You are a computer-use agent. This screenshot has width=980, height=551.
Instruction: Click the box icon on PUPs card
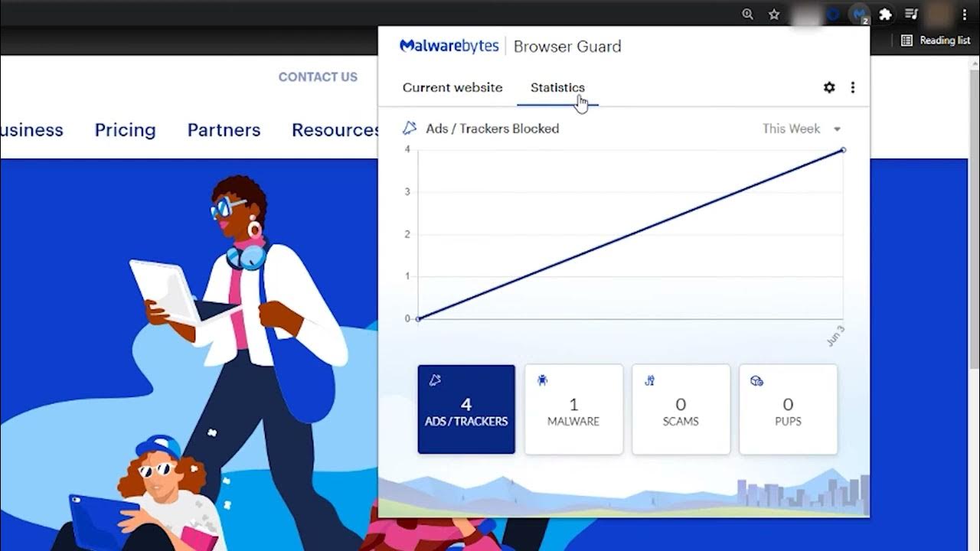pos(756,380)
